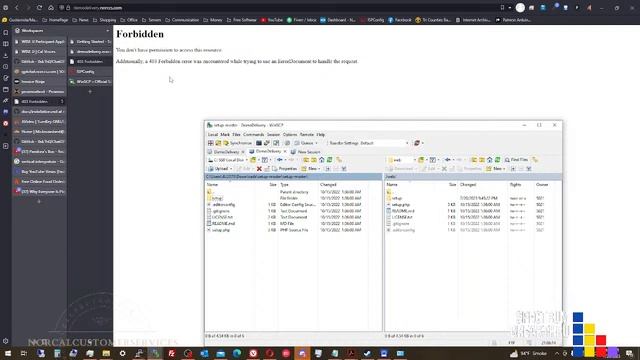Open Properties in local panel toolbar

coord(284,169)
